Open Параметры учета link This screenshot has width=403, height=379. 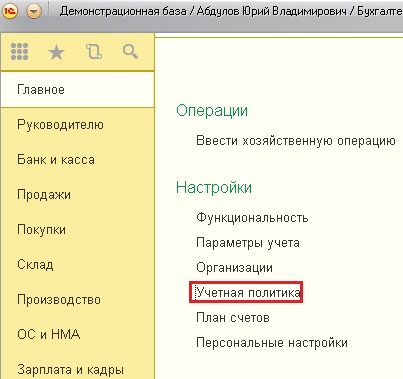[x=248, y=243]
